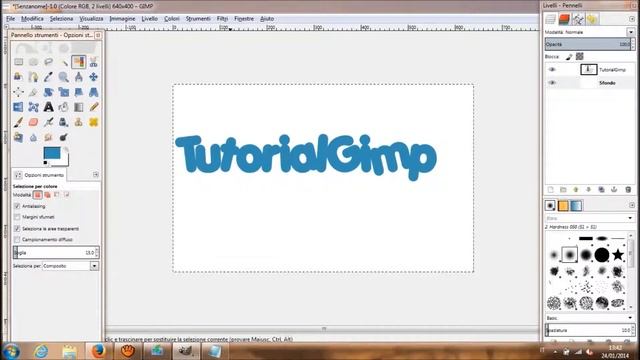Open brushes dock tab configuration menu
The width and height of the screenshot is (640, 360).
632,205
